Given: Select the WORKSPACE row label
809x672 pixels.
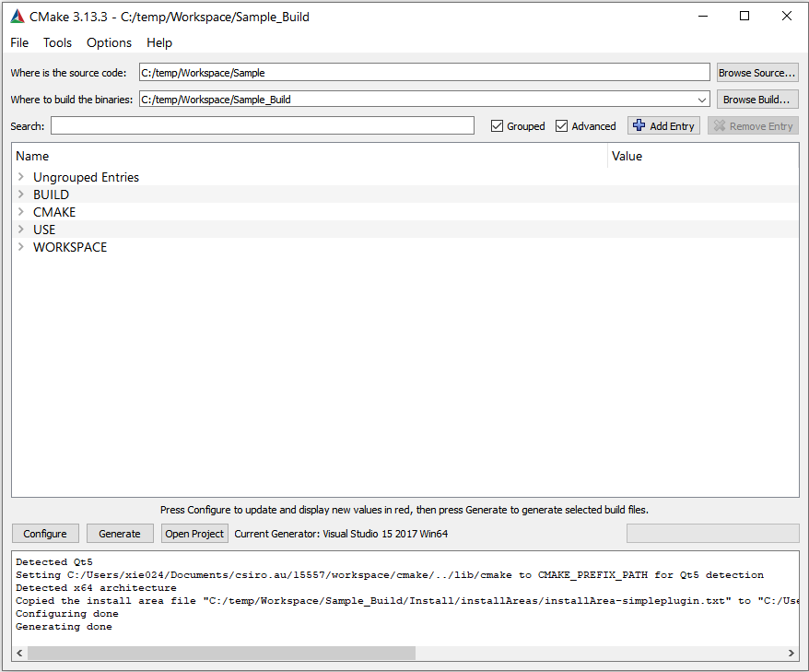Looking at the screenshot, I should coord(70,247).
